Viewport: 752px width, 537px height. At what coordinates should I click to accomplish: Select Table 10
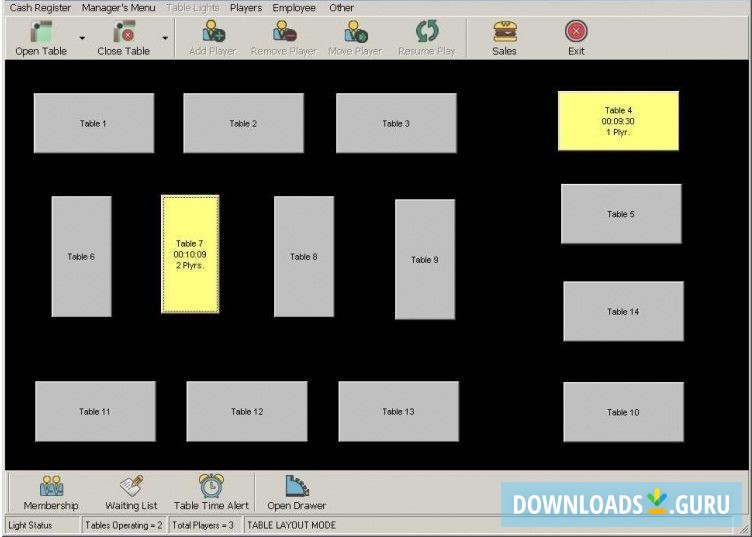623,412
